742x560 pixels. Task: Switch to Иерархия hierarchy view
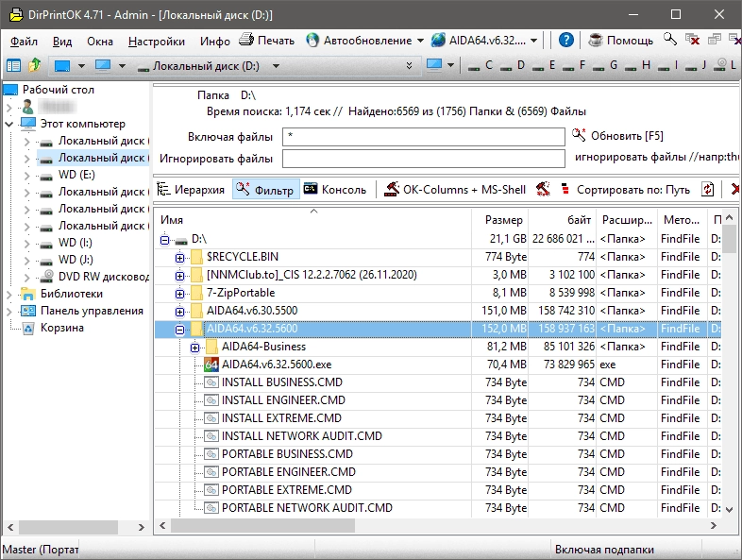tap(191, 190)
